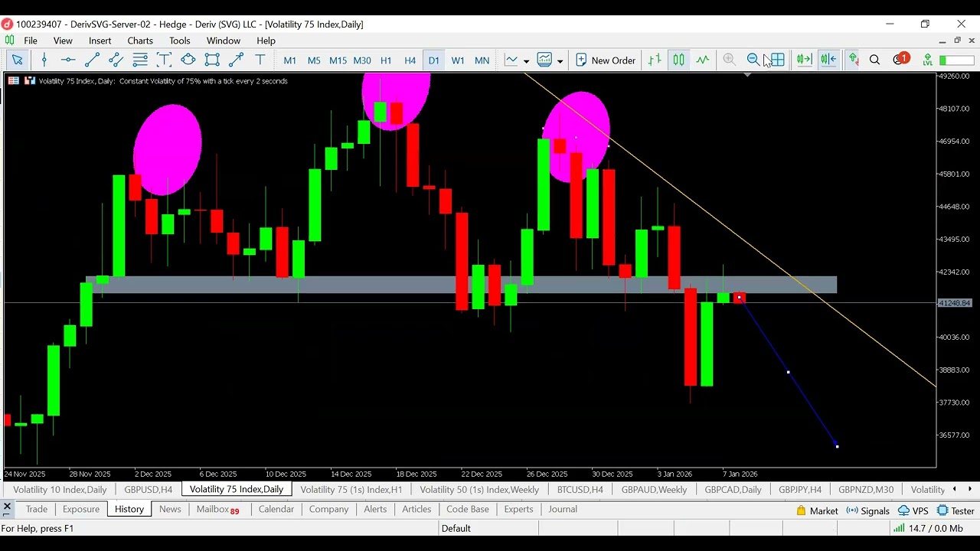Switch timeframe to MN
The height and width of the screenshot is (551, 980).
click(482, 60)
